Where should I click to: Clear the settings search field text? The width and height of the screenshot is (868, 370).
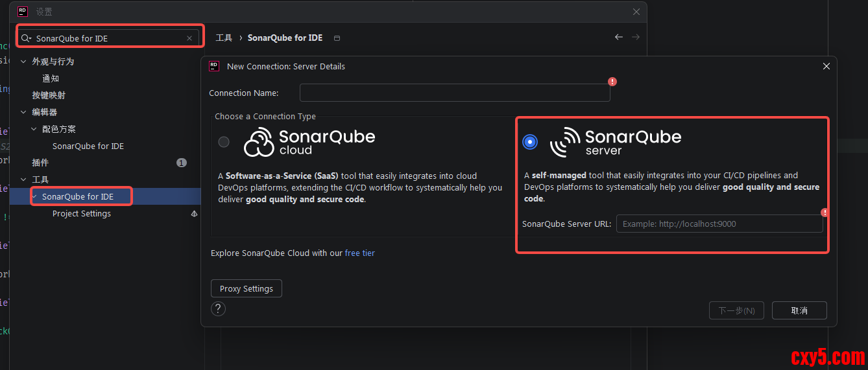point(189,38)
